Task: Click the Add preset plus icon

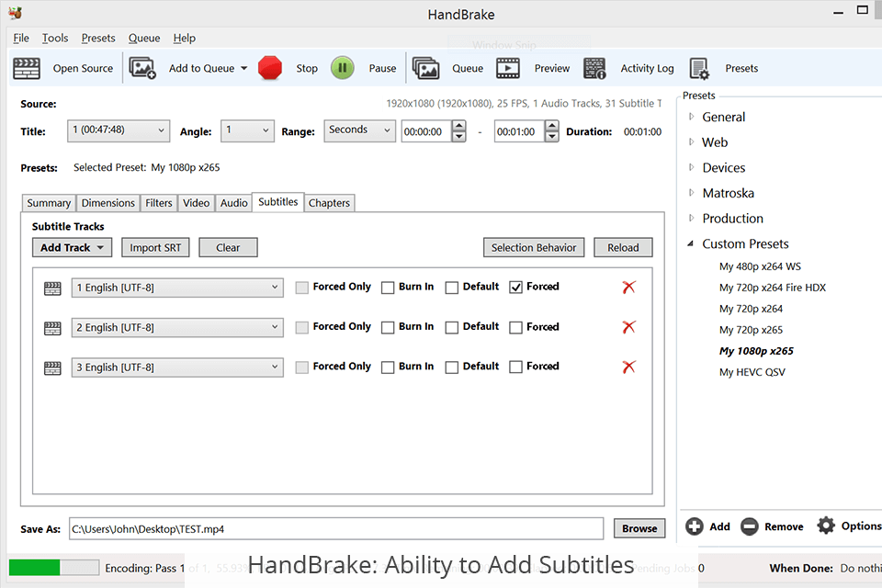Action: (x=695, y=526)
